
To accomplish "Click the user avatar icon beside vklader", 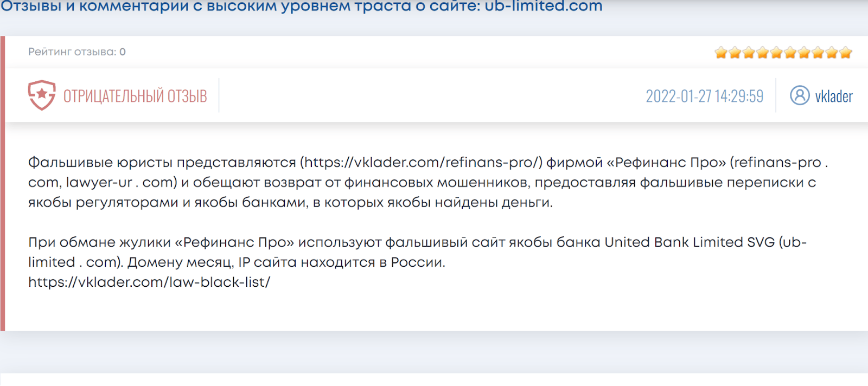I will pyautogui.click(x=800, y=95).
